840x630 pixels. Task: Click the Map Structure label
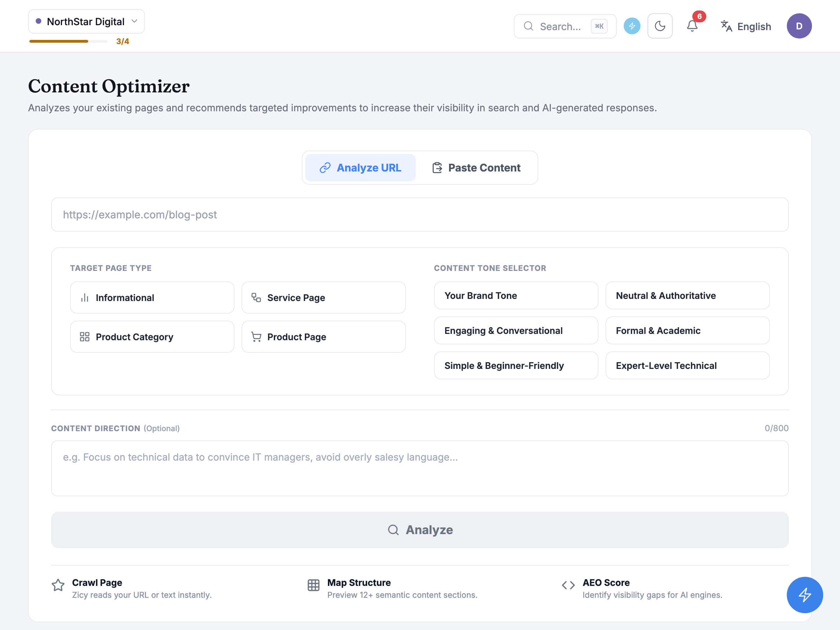[359, 582]
